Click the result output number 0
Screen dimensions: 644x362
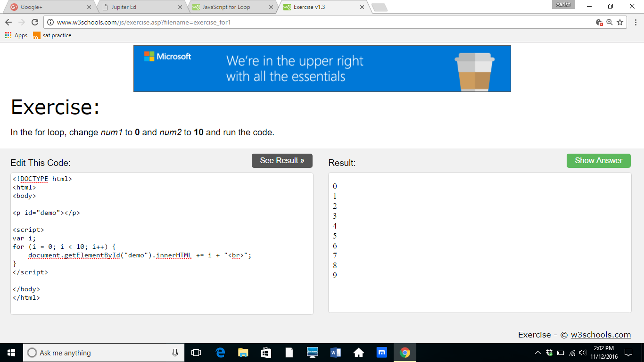(335, 186)
